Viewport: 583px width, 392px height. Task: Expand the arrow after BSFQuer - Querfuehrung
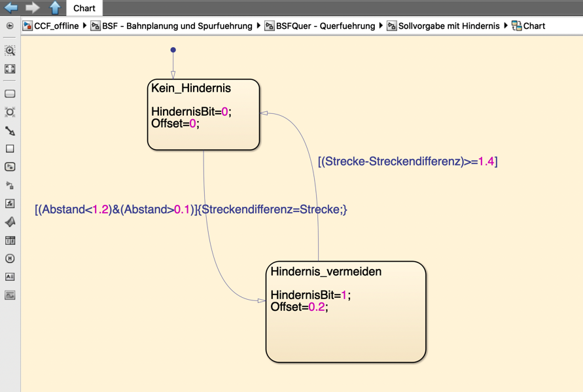[381, 26]
